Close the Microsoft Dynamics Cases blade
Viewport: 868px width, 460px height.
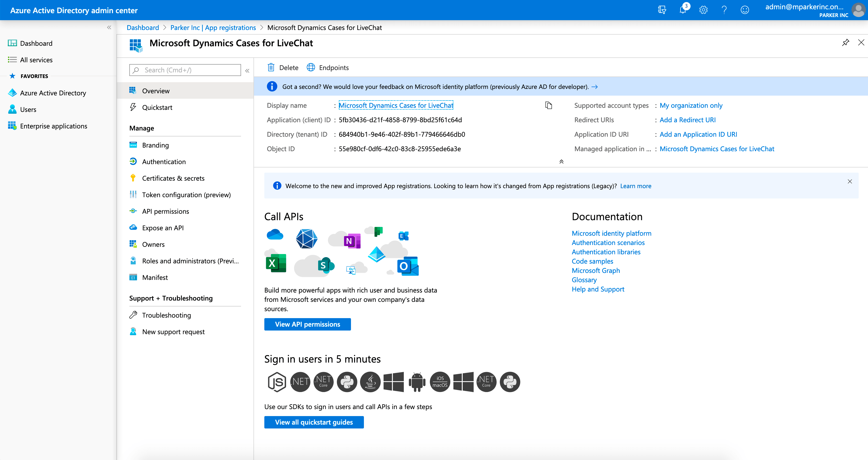(861, 42)
